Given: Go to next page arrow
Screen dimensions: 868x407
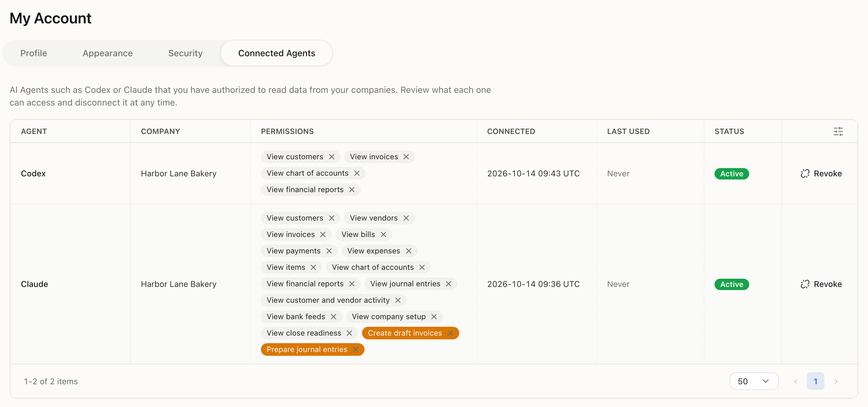Looking at the screenshot, I should (x=836, y=381).
